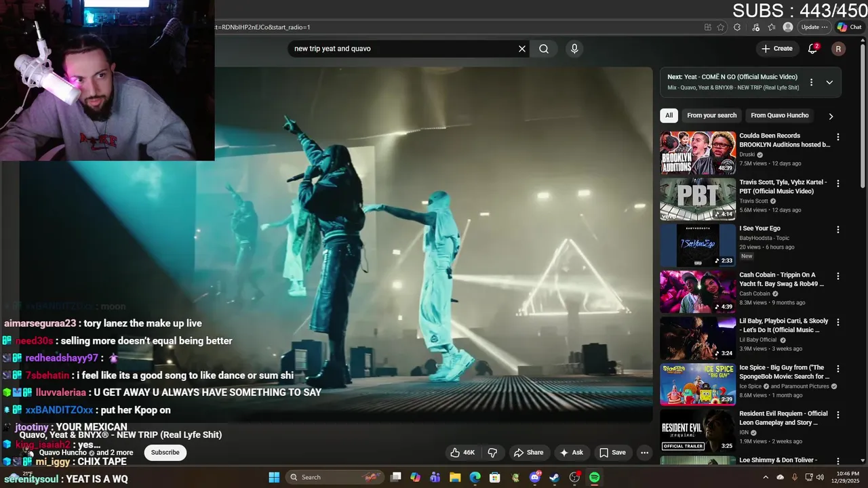
Task: Open menu for I See Your Ego video
Action: [838, 230]
